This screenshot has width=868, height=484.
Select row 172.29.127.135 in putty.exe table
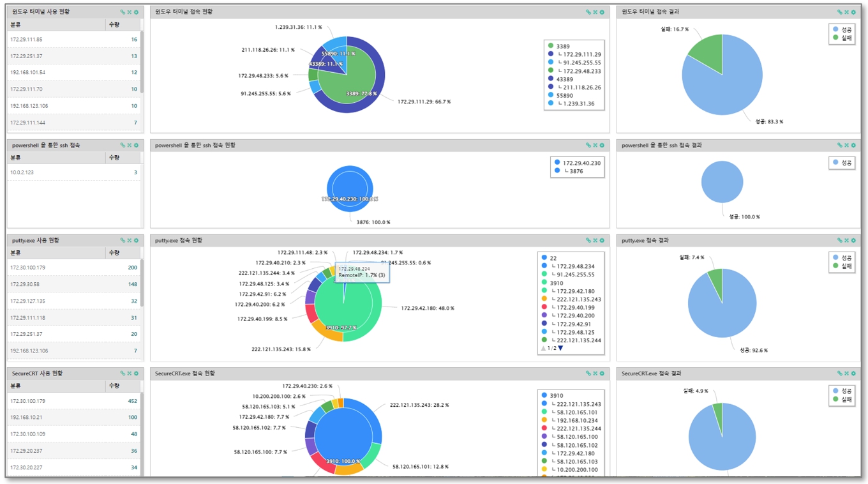[74, 301]
